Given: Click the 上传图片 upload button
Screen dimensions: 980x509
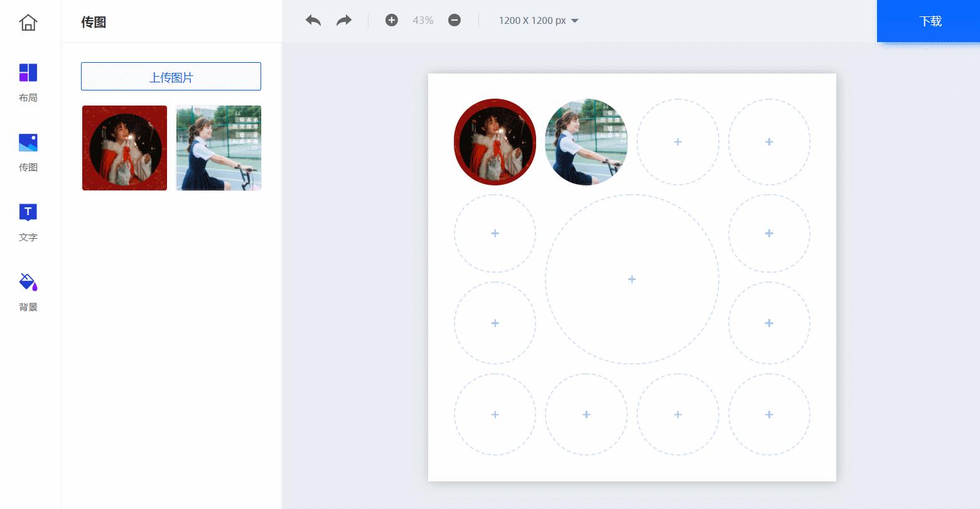Looking at the screenshot, I should click(x=171, y=77).
